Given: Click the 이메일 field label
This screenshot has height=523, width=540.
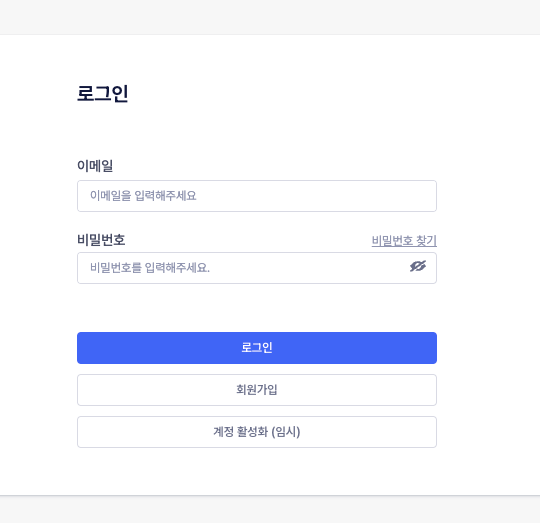Looking at the screenshot, I should tap(95, 166).
